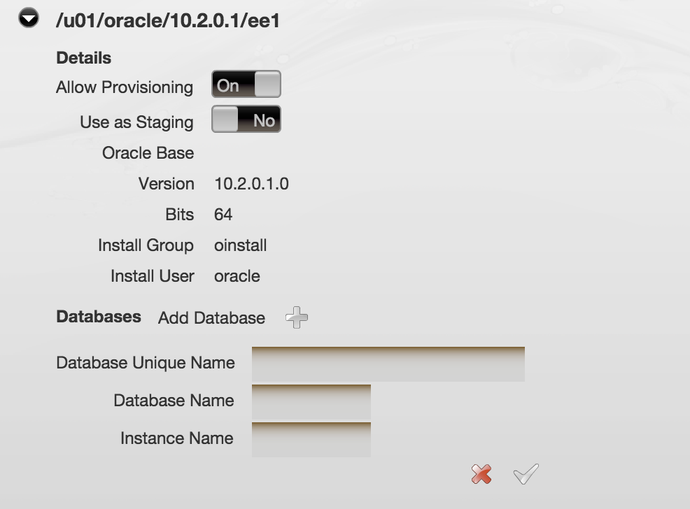Click the Add Database text

point(211,318)
